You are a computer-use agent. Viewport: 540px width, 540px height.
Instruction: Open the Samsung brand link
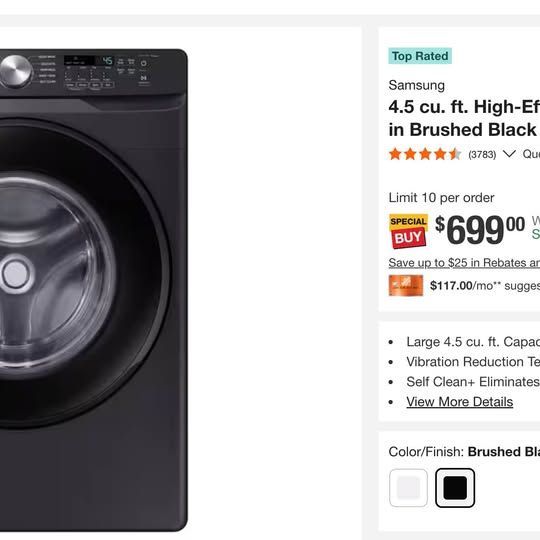point(416,85)
